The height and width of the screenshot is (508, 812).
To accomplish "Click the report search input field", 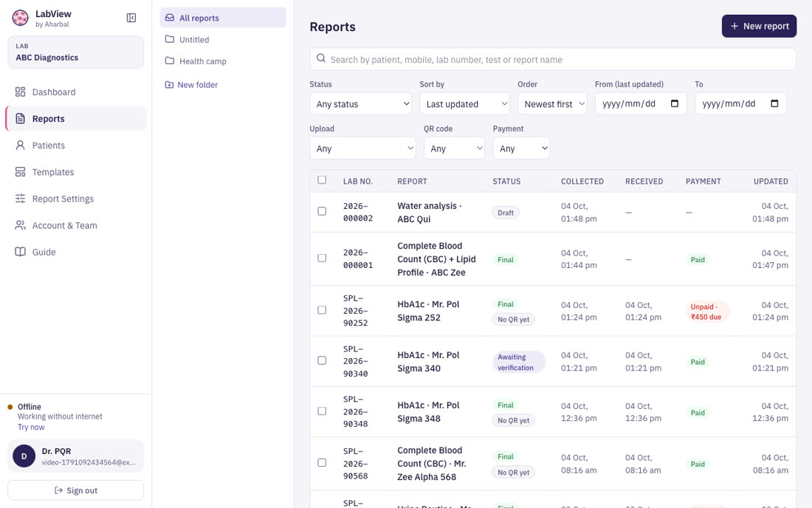I will point(553,59).
